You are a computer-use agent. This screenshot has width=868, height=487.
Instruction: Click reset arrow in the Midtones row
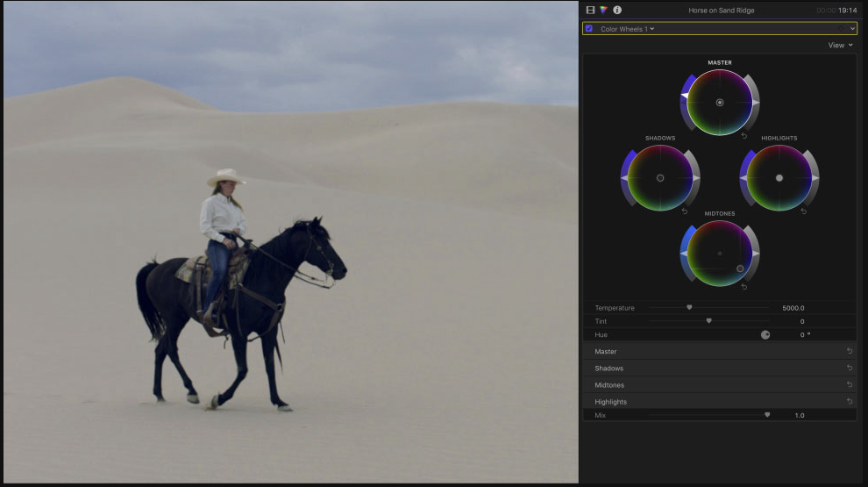point(849,385)
